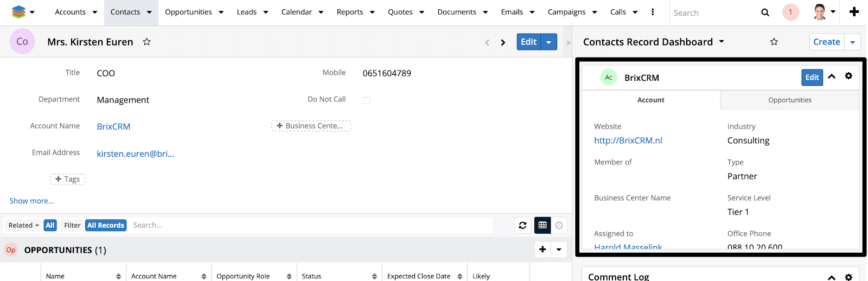Expand the Leads dropdown arrow

[x=266, y=12]
